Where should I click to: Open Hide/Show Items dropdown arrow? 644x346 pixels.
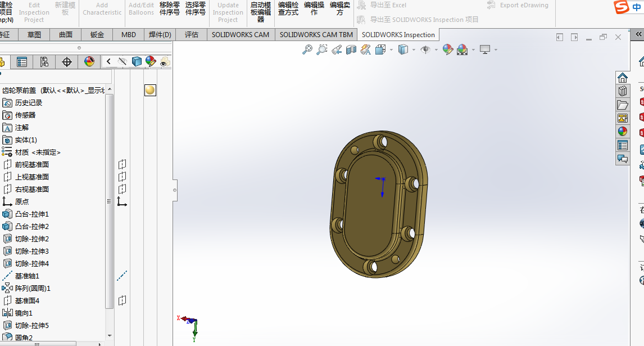point(436,50)
